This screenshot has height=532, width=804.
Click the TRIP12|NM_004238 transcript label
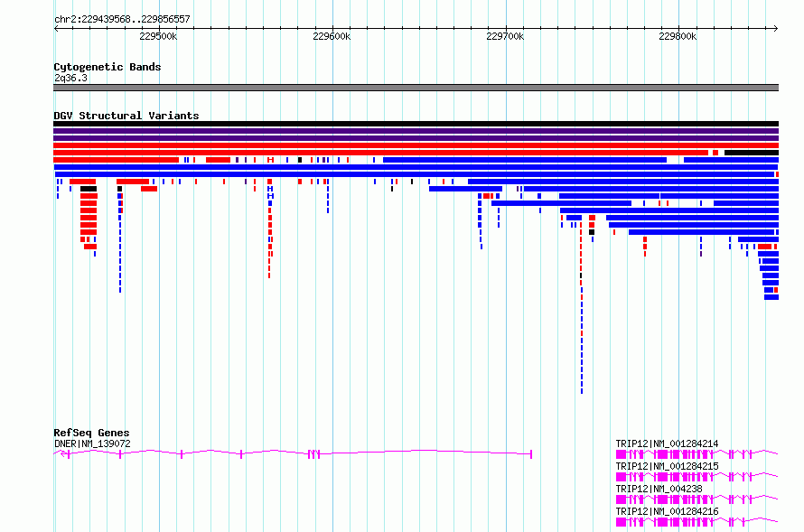pos(659,489)
